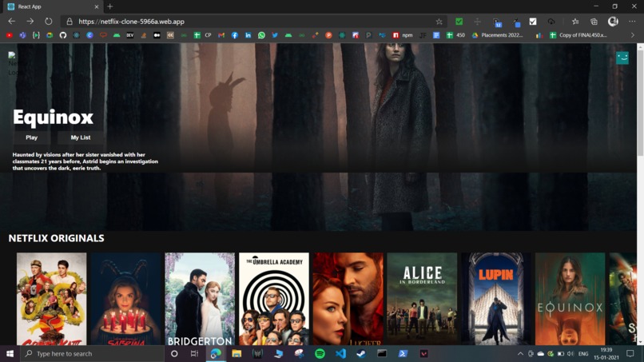Add Equinox to My List
Screen dimensions: 644x362
click(x=81, y=137)
